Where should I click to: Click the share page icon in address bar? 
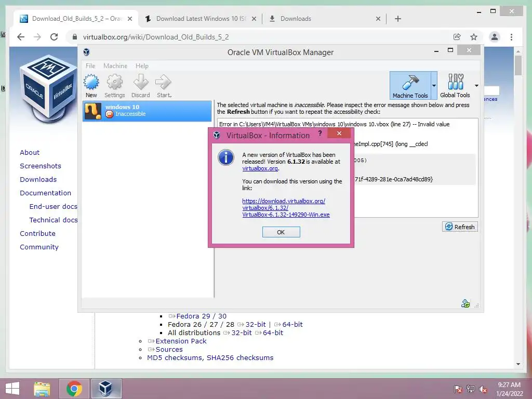point(457,37)
